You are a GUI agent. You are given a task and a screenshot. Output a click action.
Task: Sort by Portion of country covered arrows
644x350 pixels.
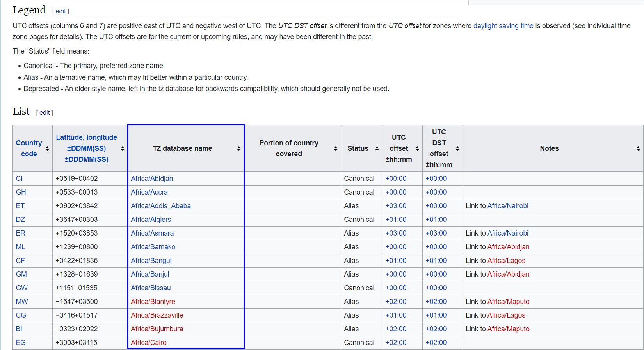[x=336, y=149]
